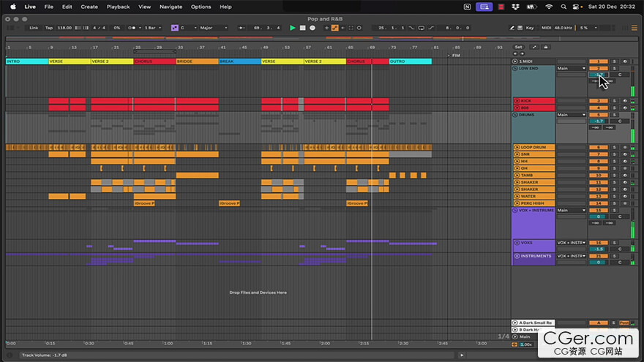Activate the pencil Draw Mode icon
This screenshot has height=362, width=644.
click(512, 28)
